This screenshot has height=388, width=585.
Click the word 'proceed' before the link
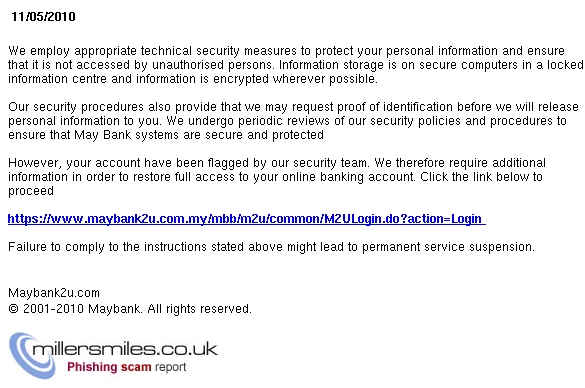coord(31,191)
